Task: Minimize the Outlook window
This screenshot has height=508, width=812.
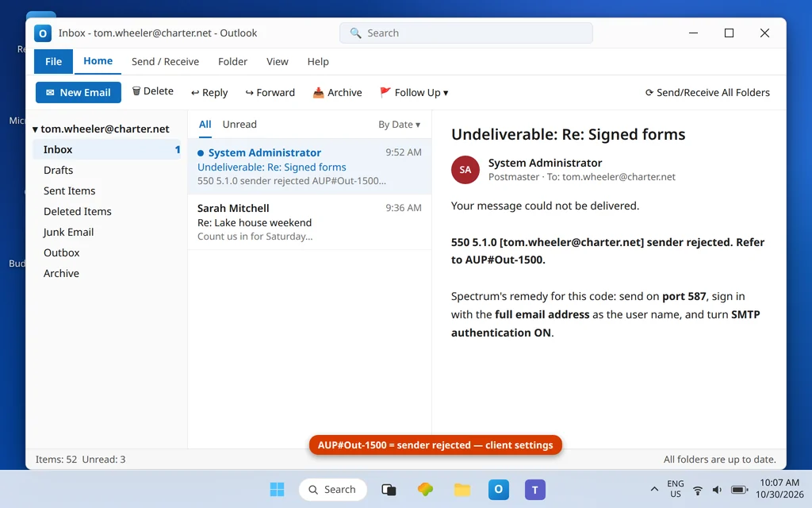Action: coord(693,33)
